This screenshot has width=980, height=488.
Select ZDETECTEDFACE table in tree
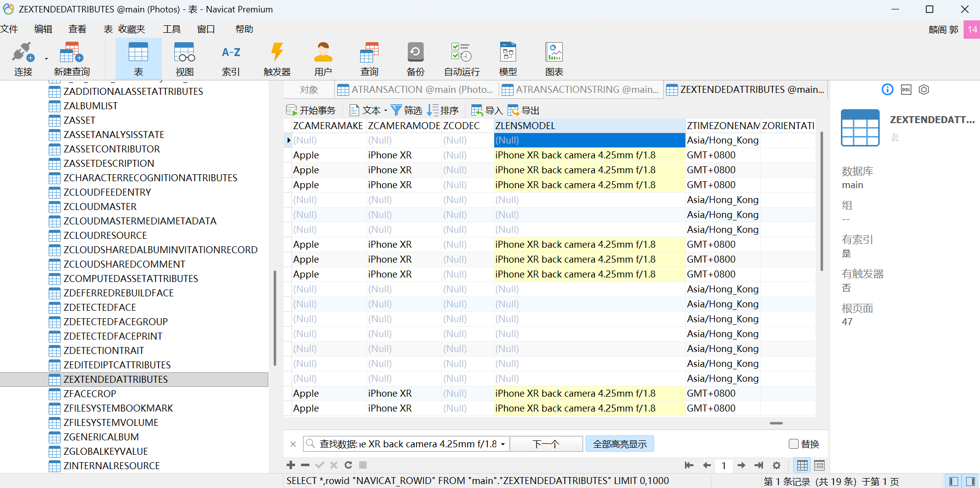click(x=100, y=307)
